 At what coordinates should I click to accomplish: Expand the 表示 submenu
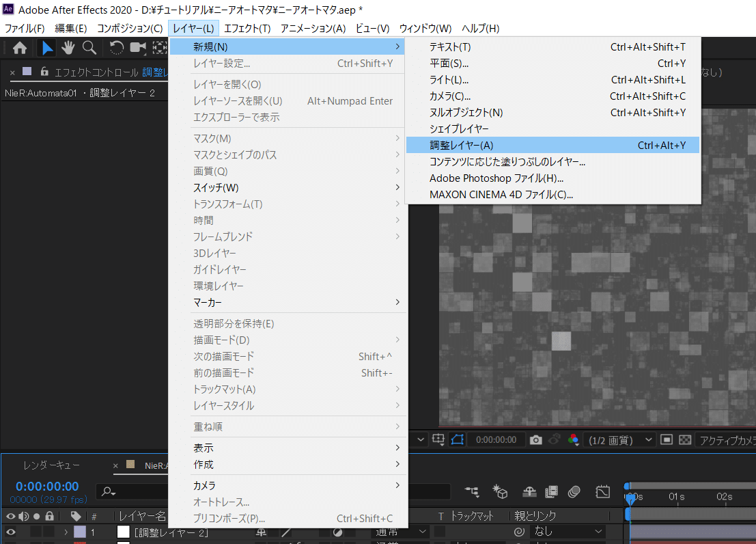click(288, 448)
